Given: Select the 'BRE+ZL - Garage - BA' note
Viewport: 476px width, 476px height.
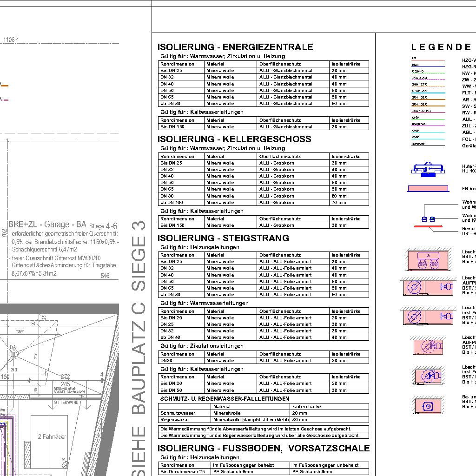Looking at the screenshot, I should 47,224.
